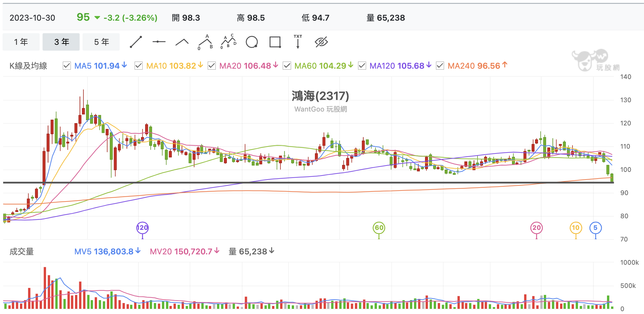Click the MA20 106.48 label

tap(249, 66)
